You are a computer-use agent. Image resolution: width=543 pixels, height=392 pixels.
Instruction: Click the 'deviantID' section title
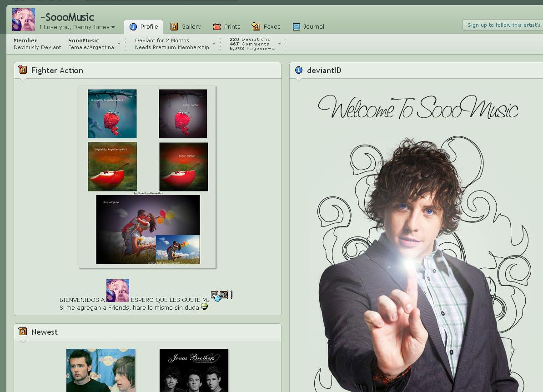tap(324, 70)
